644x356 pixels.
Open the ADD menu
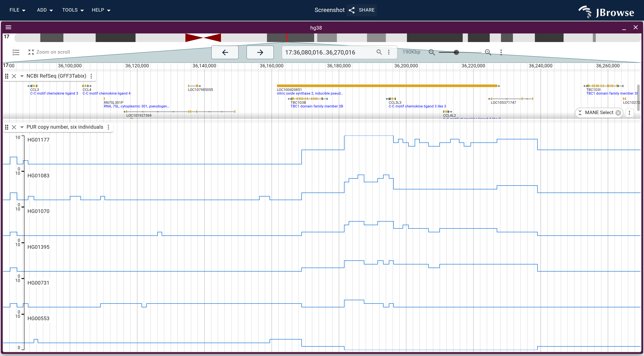(45, 10)
